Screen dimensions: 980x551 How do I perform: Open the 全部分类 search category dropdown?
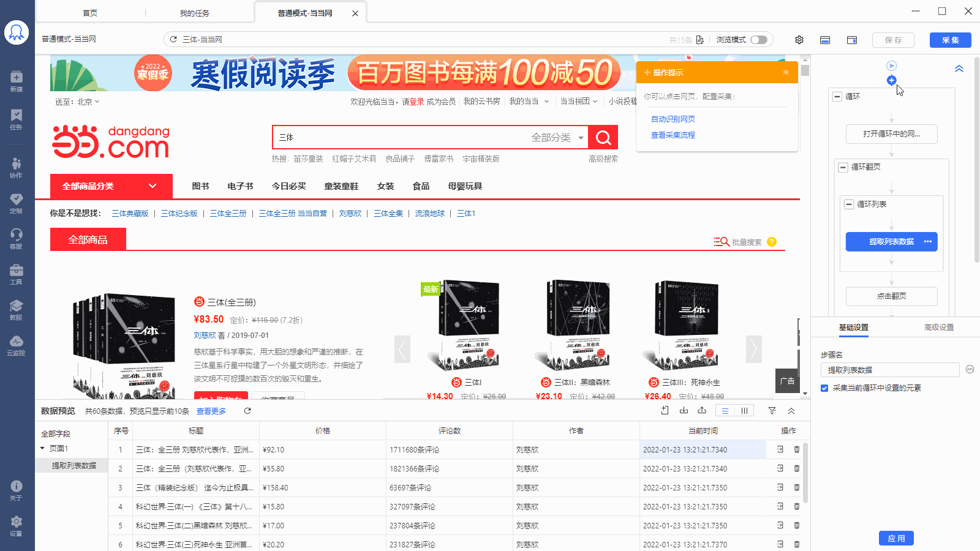[557, 137]
